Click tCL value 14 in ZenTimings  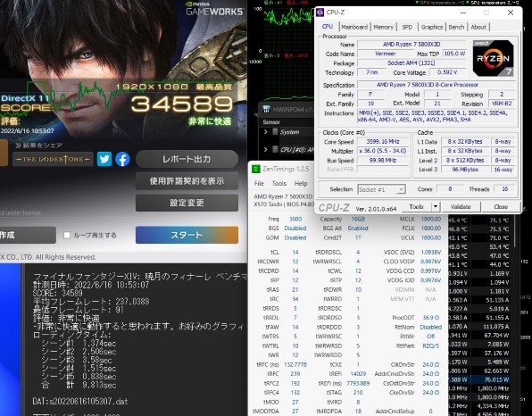pyautogui.click(x=295, y=252)
